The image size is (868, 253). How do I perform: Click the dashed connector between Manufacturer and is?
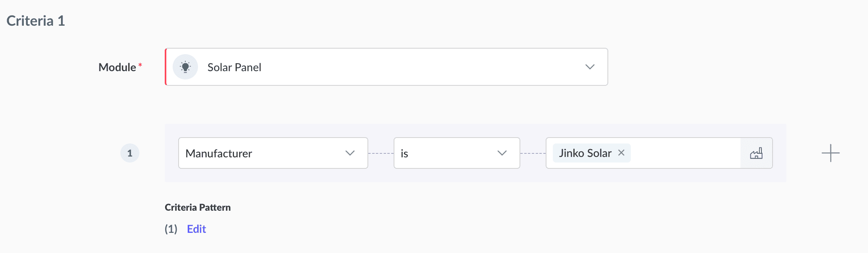(x=381, y=153)
